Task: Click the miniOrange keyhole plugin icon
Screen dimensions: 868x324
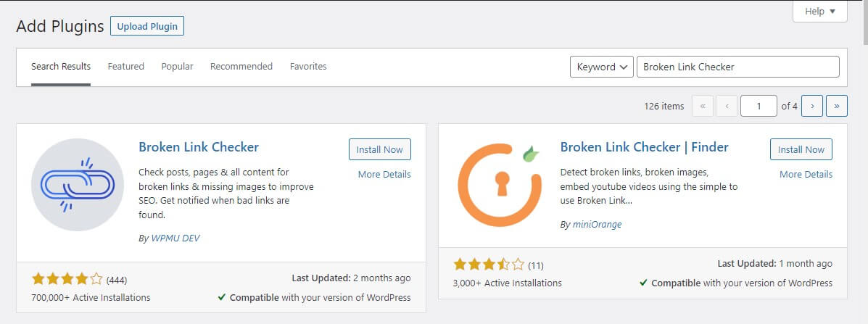Action: pos(500,185)
